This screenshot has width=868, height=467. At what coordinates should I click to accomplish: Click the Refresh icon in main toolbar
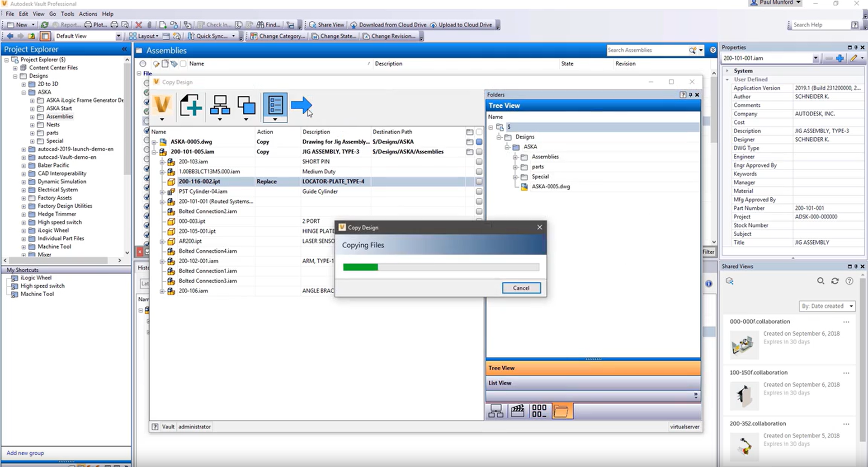tap(44, 25)
